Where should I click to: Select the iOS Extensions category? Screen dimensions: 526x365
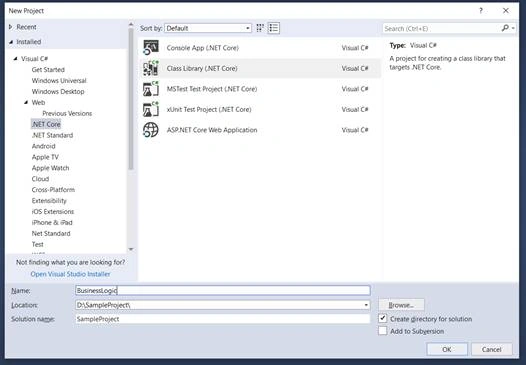pyautogui.click(x=53, y=212)
